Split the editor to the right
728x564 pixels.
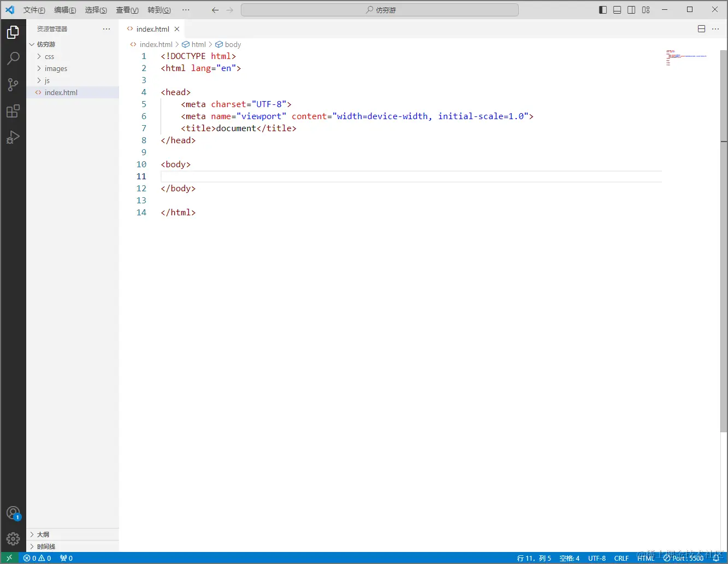click(702, 29)
